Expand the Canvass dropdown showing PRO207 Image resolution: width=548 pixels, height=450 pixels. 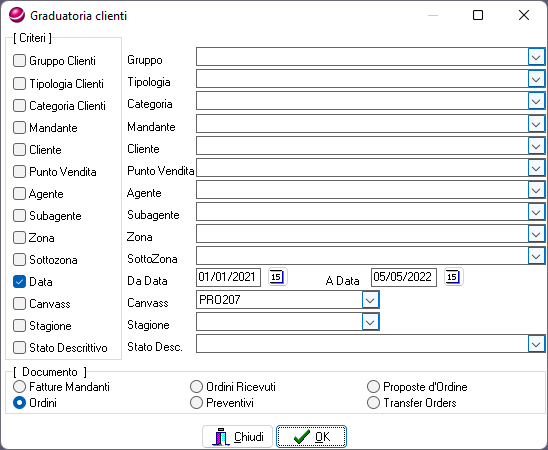tap(370, 300)
